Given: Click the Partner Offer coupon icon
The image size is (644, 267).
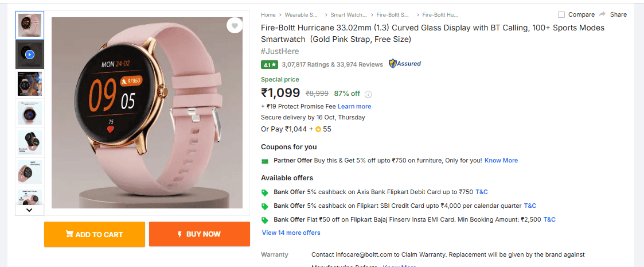Looking at the screenshot, I should [x=265, y=161].
